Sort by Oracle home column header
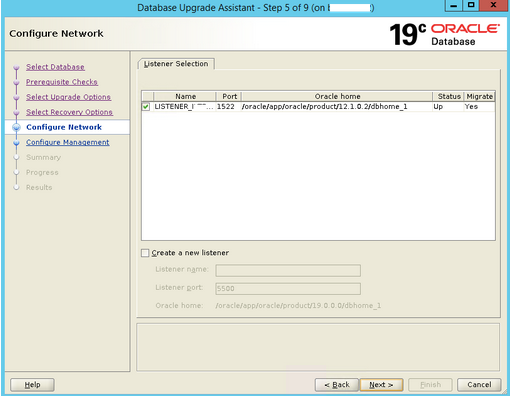 [337, 96]
